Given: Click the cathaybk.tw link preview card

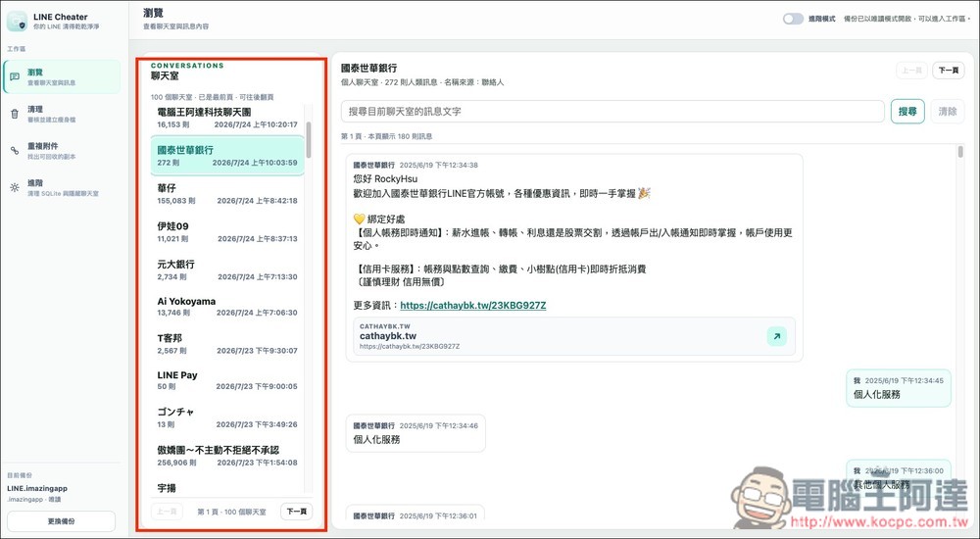Looking at the screenshot, I should 573,336.
